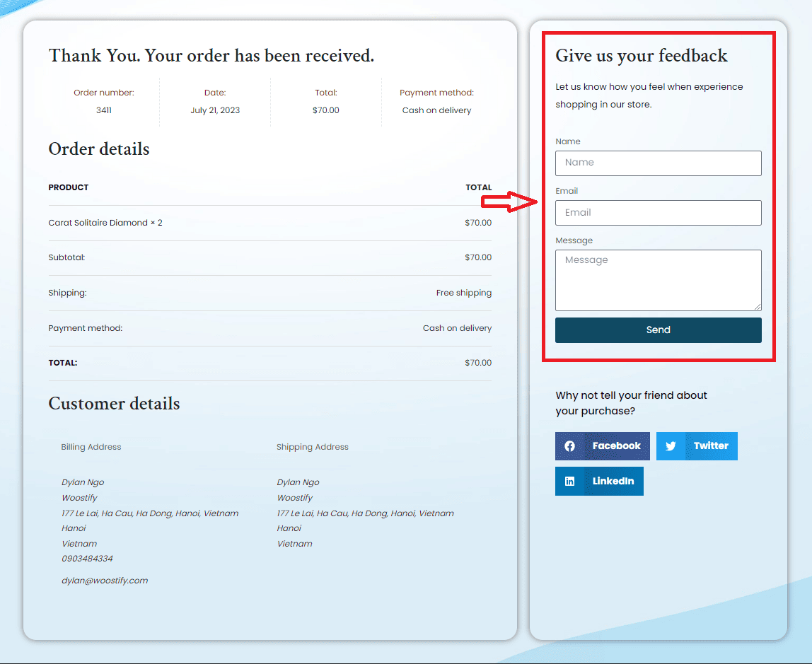
Task: Click into the Message text area
Action: 659,281
